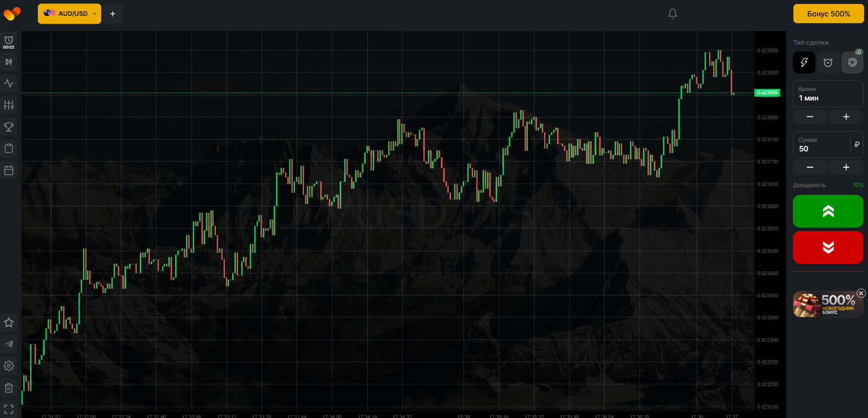Click the notification bell icon
Image resolution: width=868 pixels, height=418 pixels.
[672, 14]
